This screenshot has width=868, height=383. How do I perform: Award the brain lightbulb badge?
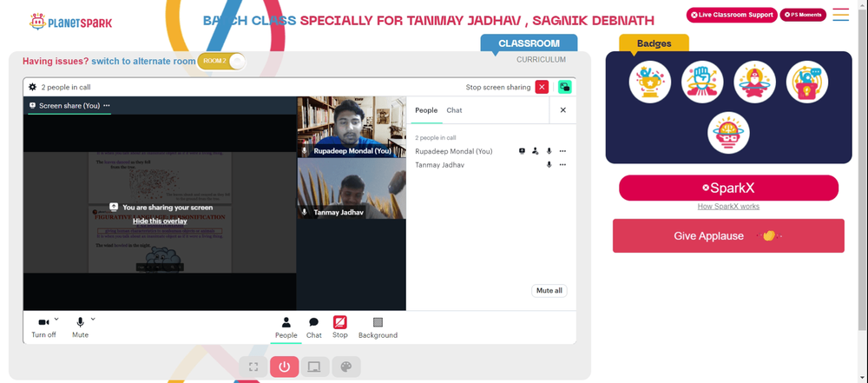pos(728,133)
